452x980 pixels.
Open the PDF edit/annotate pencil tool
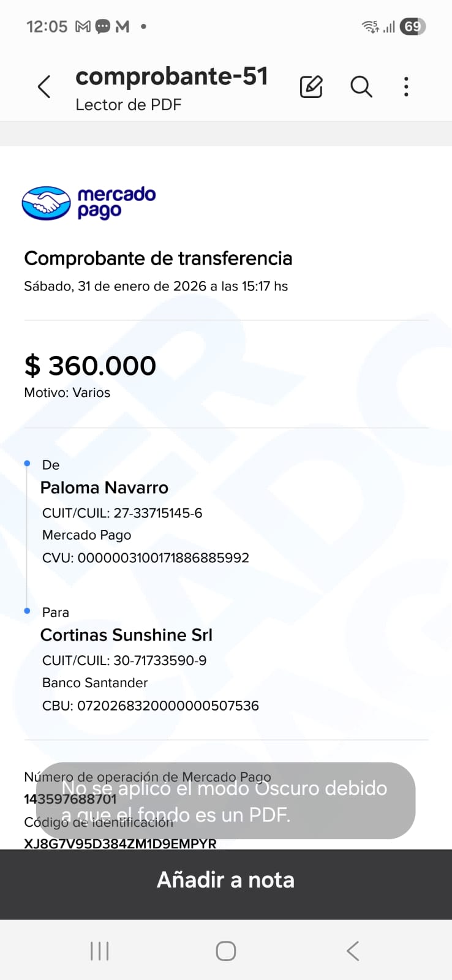pos(311,87)
